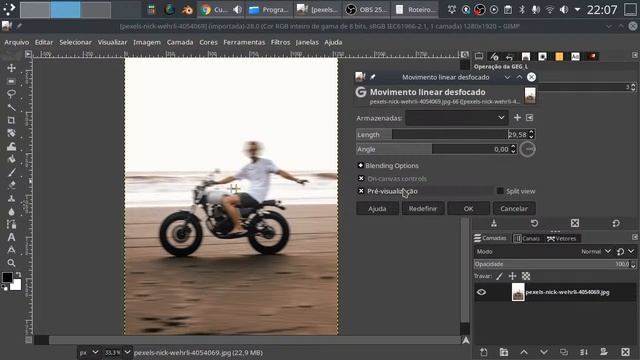Open the Editar menu
Viewport: 640px width, 360px height.
pyautogui.click(x=44, y=42)
